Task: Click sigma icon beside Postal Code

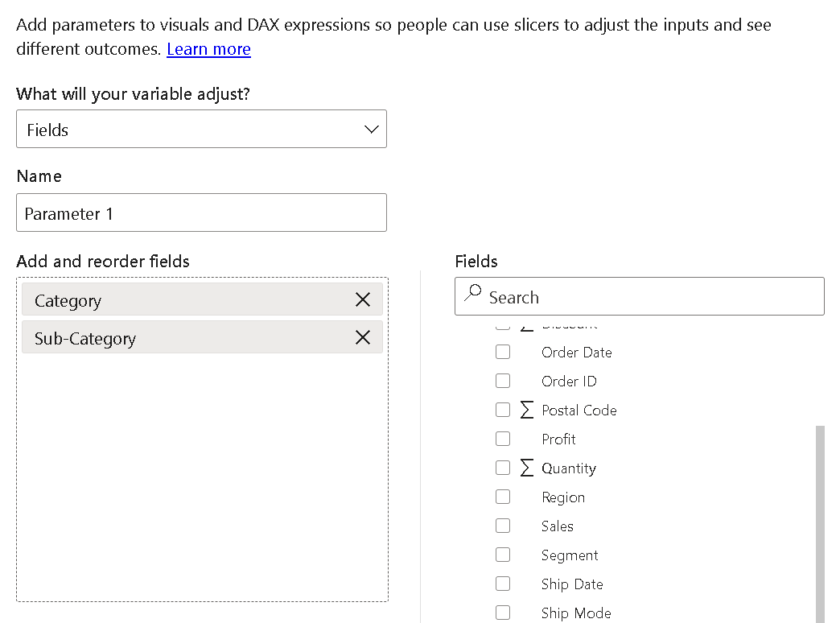Action: coord(527,410)
